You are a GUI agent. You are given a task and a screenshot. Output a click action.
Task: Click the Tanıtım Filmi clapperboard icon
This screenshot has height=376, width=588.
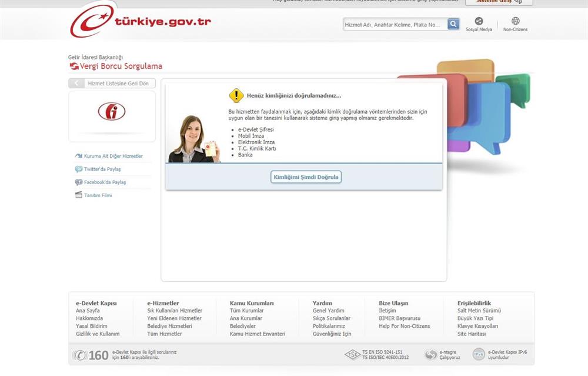pyautogui.click(x=79, y=195)
